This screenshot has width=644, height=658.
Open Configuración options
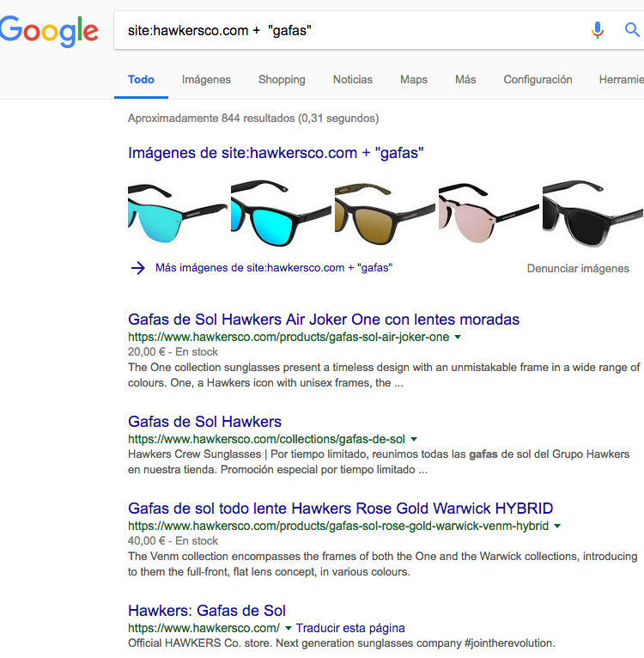click(538, 80)
